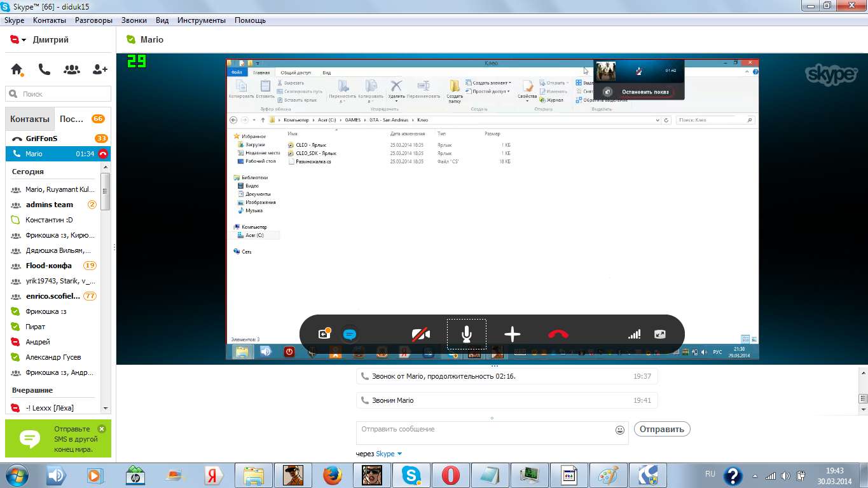Image resolution: width=868 pixels, height=488 pixels.
Task: Click the add contact icon
Action: (x=100, y=70)
